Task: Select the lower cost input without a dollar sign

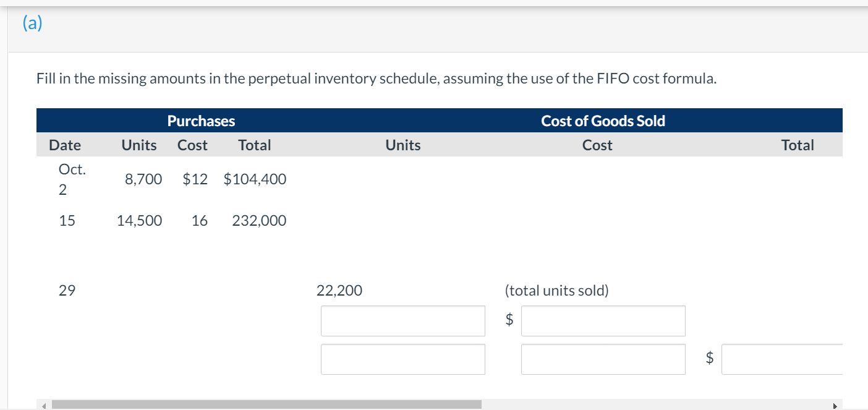Action: (x=603, y=359)
